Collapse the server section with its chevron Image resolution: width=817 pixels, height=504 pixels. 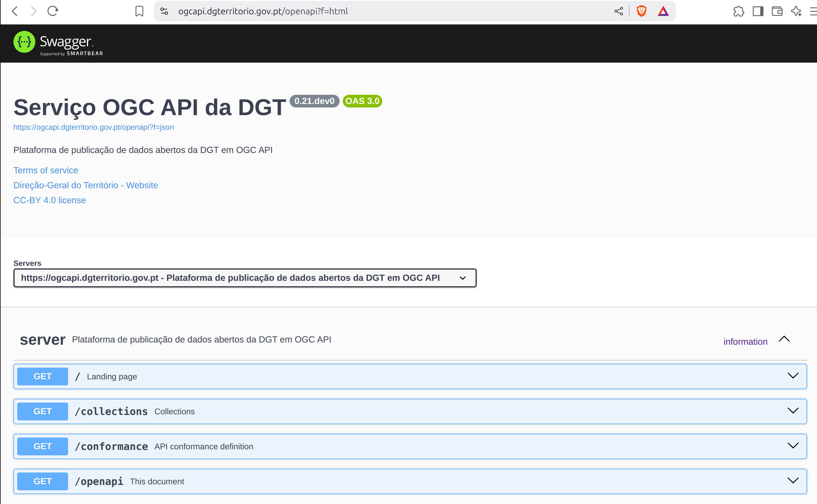[x=784, y=339]
